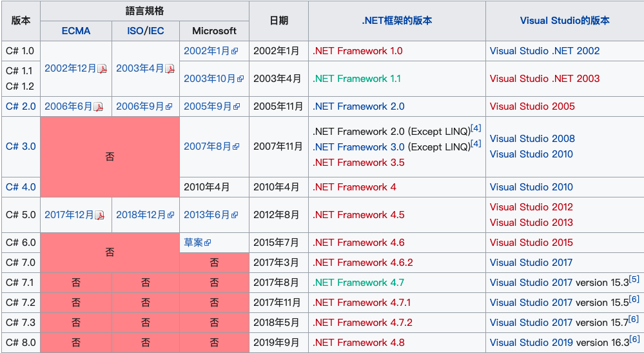Open the ISO/IEC column header link
Image resolution: width=644 pixels, height=353 pixels.
coord(146,31)
